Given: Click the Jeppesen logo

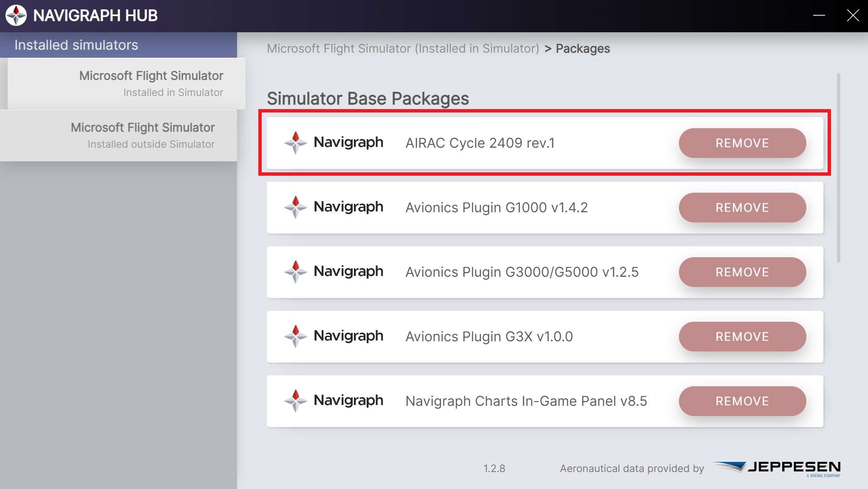Looking at the screenshot, I should tap(778, 469).
